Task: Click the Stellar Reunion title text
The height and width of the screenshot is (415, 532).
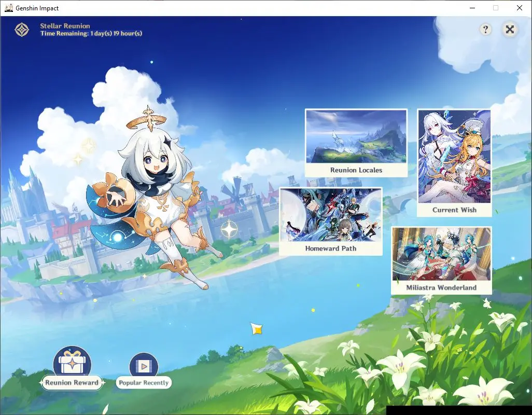Action: point(65,26)
